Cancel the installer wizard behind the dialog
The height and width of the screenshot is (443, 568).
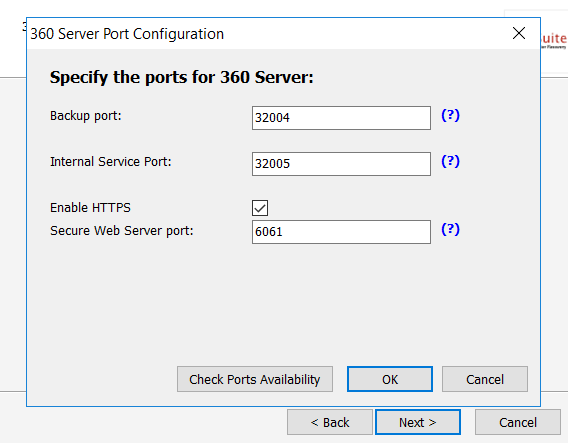[518, 422]
